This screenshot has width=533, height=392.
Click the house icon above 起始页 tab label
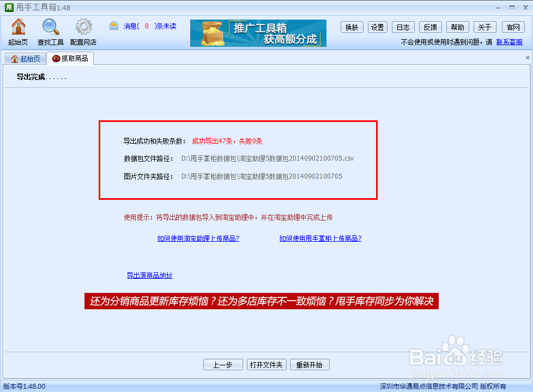15,58
